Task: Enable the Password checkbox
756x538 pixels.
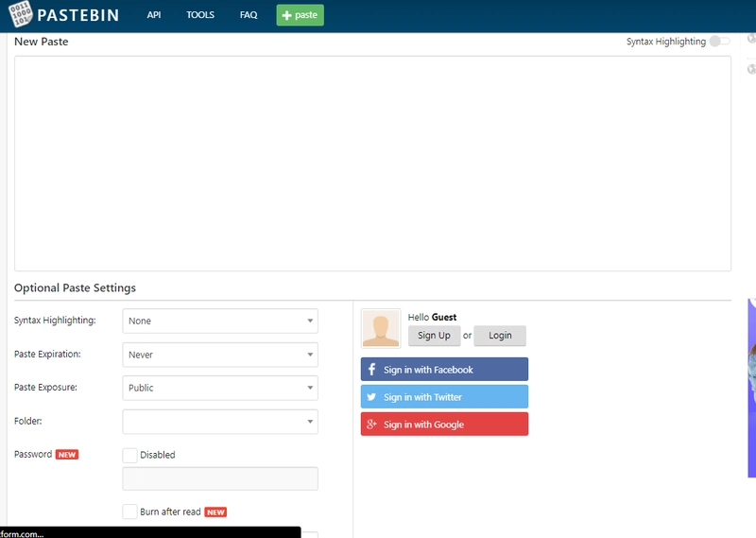Action: (x=130, y=455)
